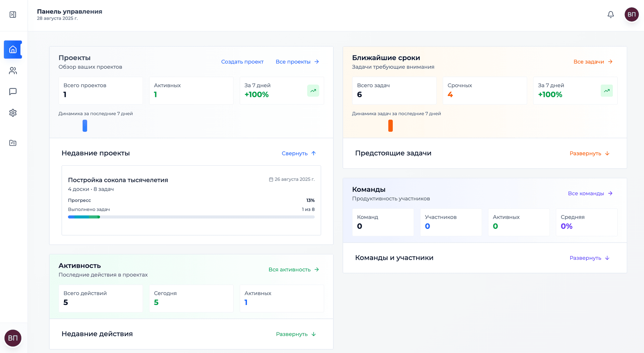This screenshot has height=353, width=644.
Task: Click the Команд stat card
Action: click(x=383, y=222)
